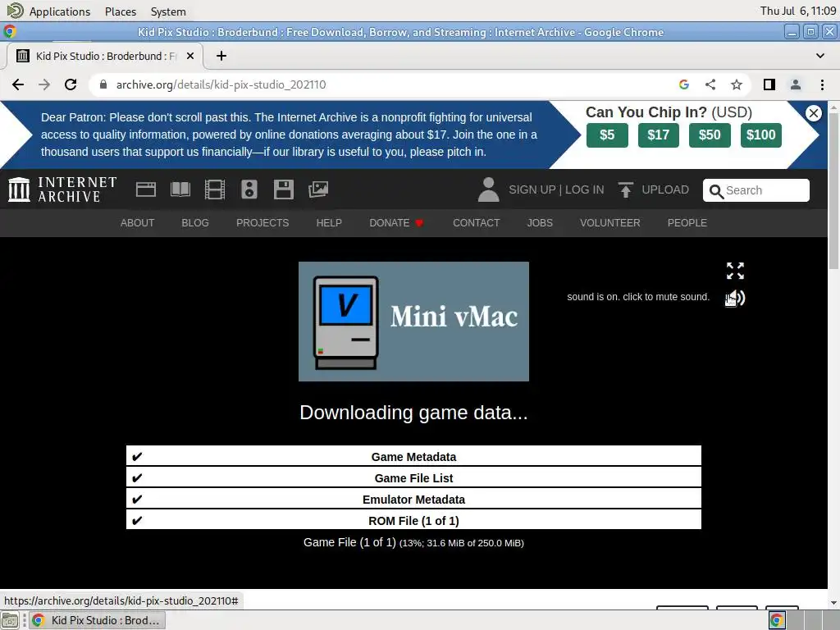Open the Texts book icon
The height and width of the screenshot is (630, 840).
pos(180,189)
